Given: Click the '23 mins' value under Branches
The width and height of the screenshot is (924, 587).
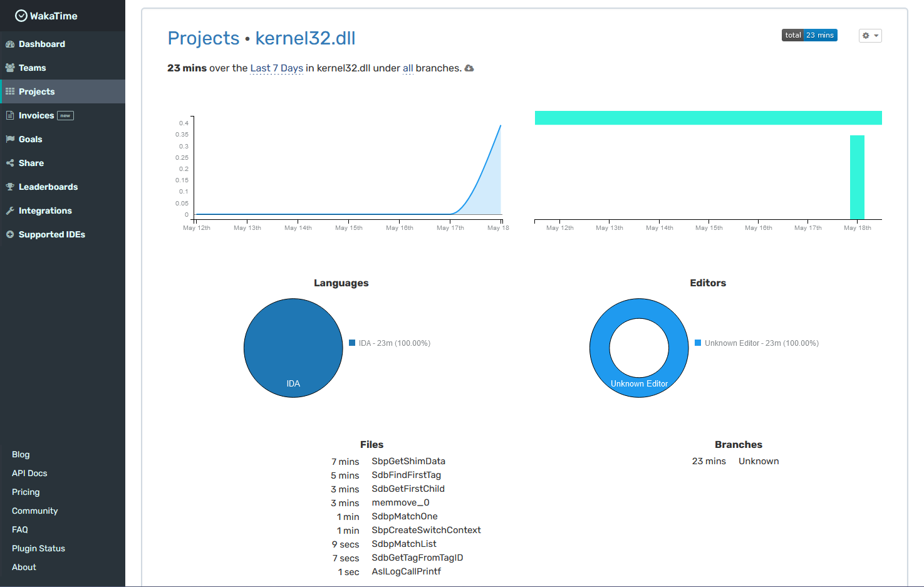Looking at the screenshot, I should coord(709,461).
